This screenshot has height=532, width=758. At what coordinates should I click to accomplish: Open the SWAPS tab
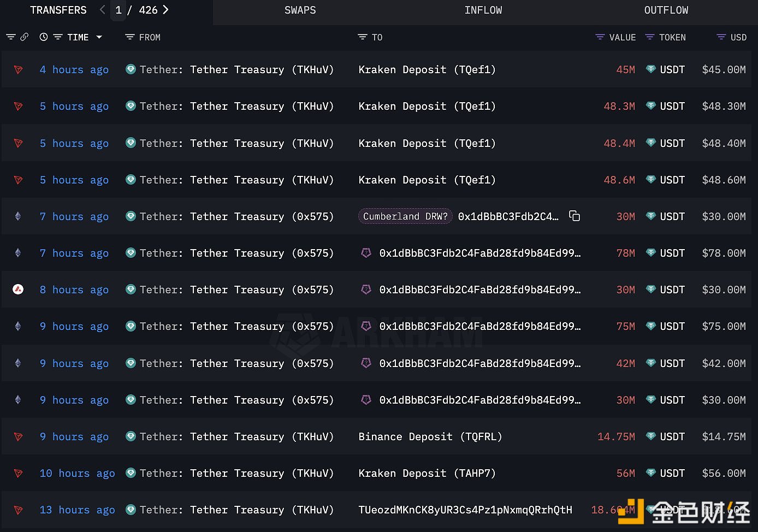(300, 10)
